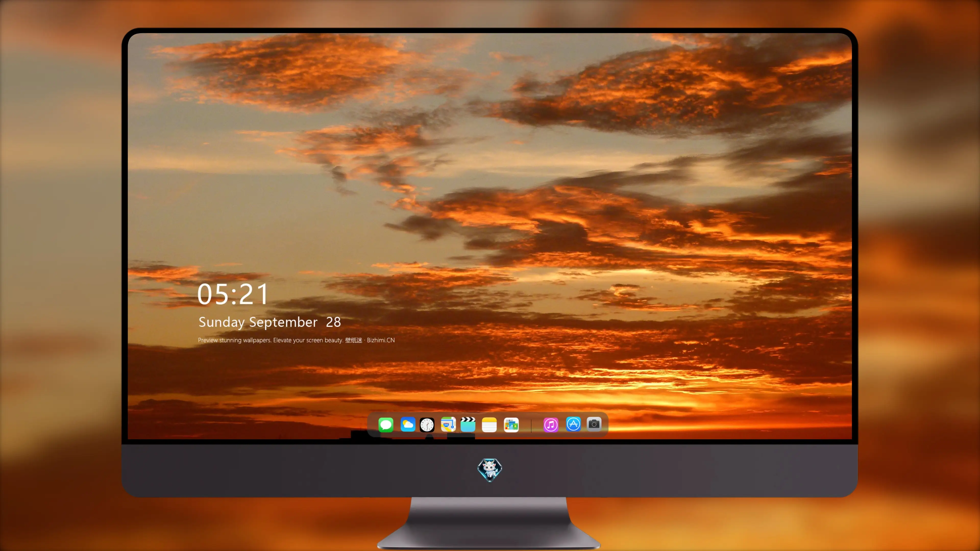Click the 'Preview stunning wallpapers' tagline text
This screenshot has width=980, height=551.
pos(234,340)
